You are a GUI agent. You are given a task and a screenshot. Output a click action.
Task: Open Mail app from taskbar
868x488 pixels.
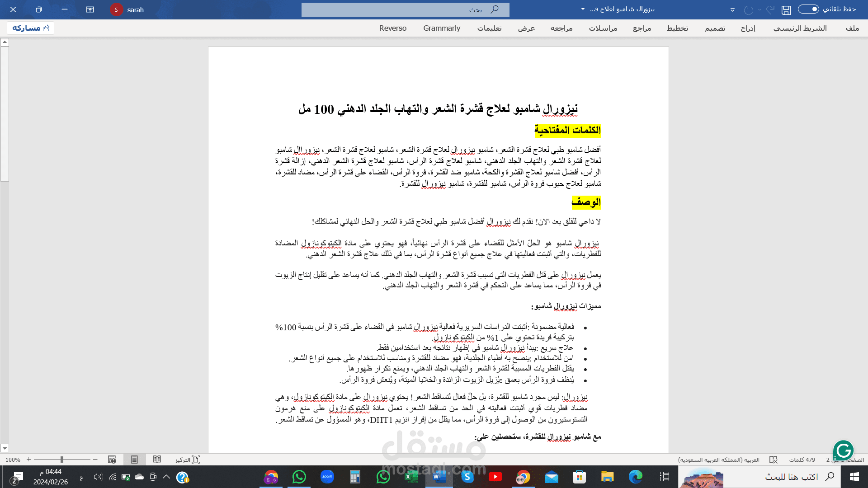tap(552, 477)
